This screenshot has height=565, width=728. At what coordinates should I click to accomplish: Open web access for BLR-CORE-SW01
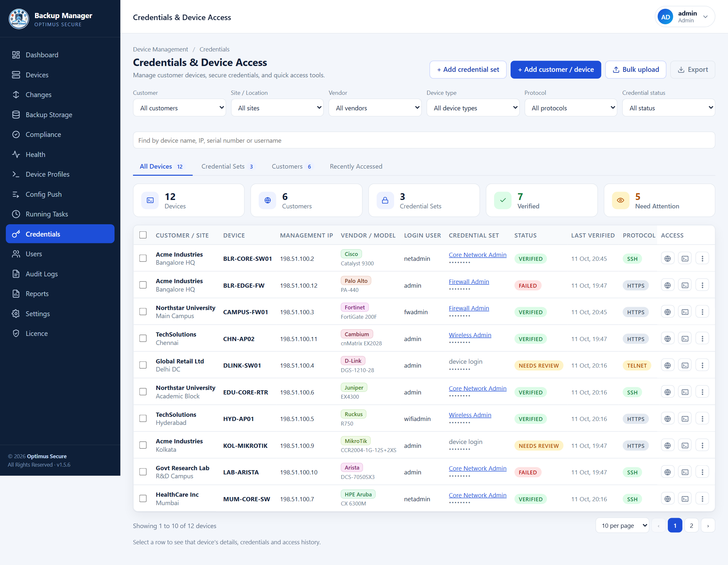pos(667,258)
